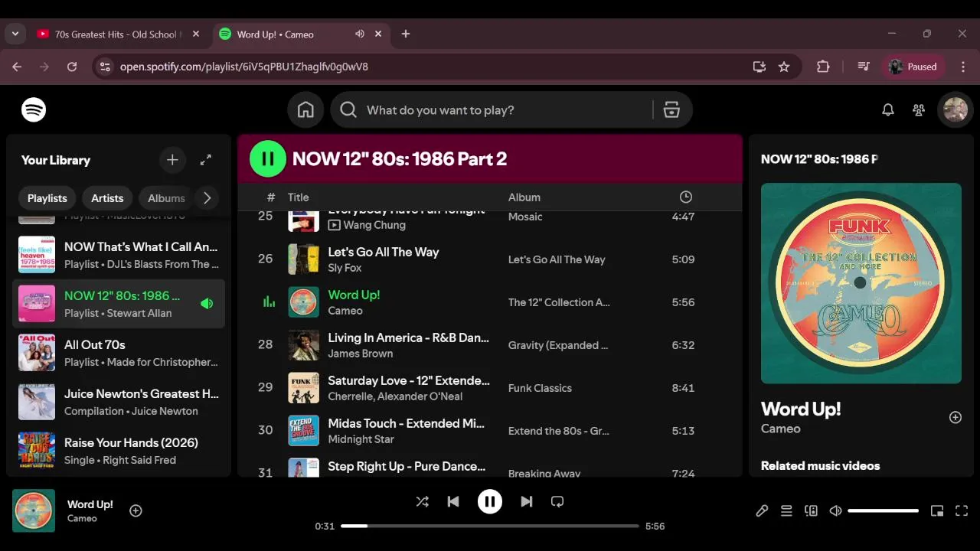The image size is (980, 551).
Task: Open browser tab search dropdown
Action: tap(15, 34)
